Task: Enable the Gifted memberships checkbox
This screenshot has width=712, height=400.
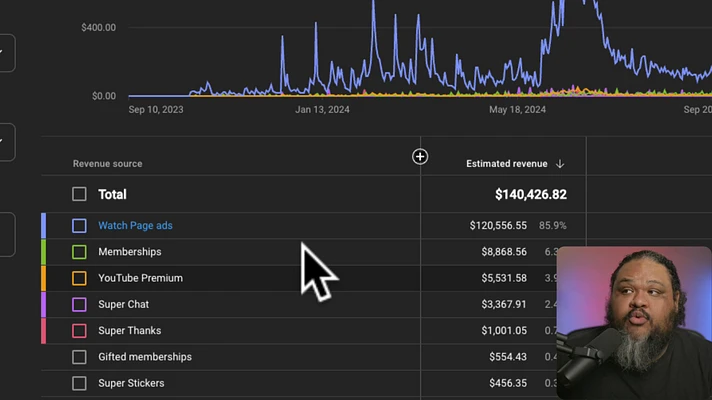Action: click(x=79, y=357)
